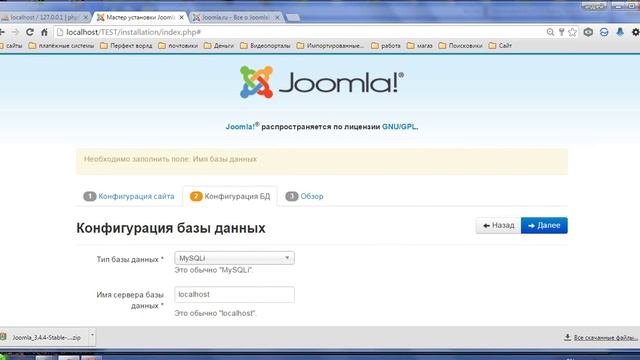Click the heading Конфигурация базы данных
Screen dimensions: 640x360
pos(171,228)
